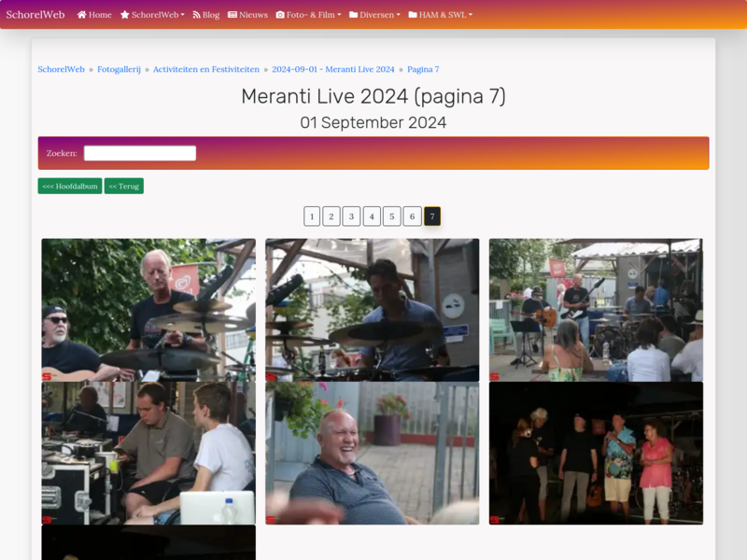Go to Fotogallerij in breadcrumb
This screenshot has height=560, width=747.
[119, 70]
